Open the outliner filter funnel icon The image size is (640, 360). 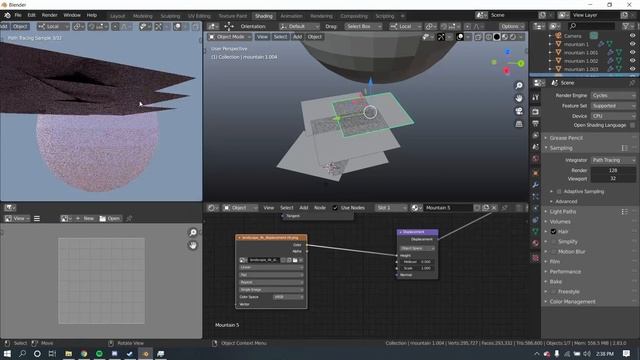(x=626, y=26)
